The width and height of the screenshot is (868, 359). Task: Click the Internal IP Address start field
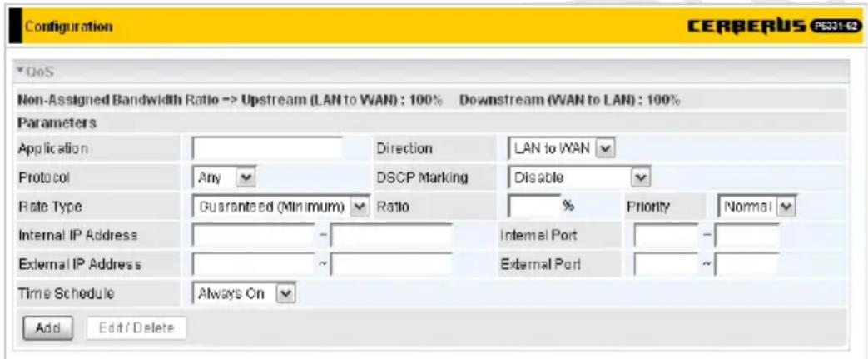pyautogui.click(x=253, y=236)
